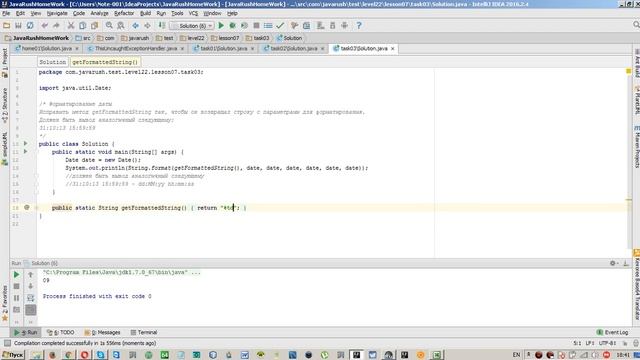
Task: Open the Favorites side tab
Action: point(4,303)
